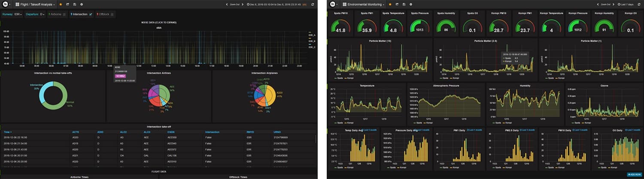Open the Runway 03R dropdown

(x=18, y=14)
